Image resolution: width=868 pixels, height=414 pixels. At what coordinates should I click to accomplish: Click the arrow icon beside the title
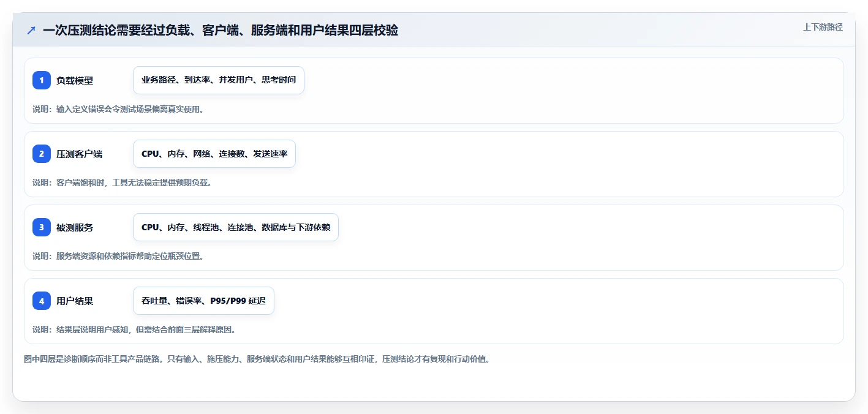coord(31,30)
